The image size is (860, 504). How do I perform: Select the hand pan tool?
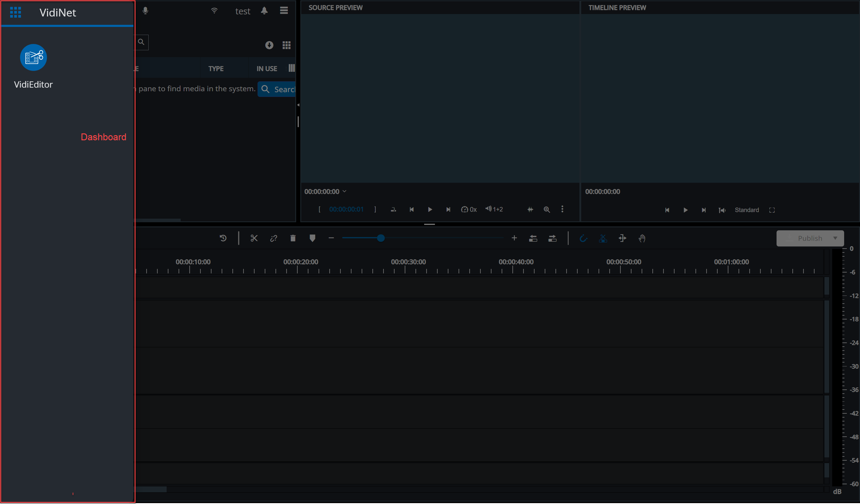coord(642,238)
